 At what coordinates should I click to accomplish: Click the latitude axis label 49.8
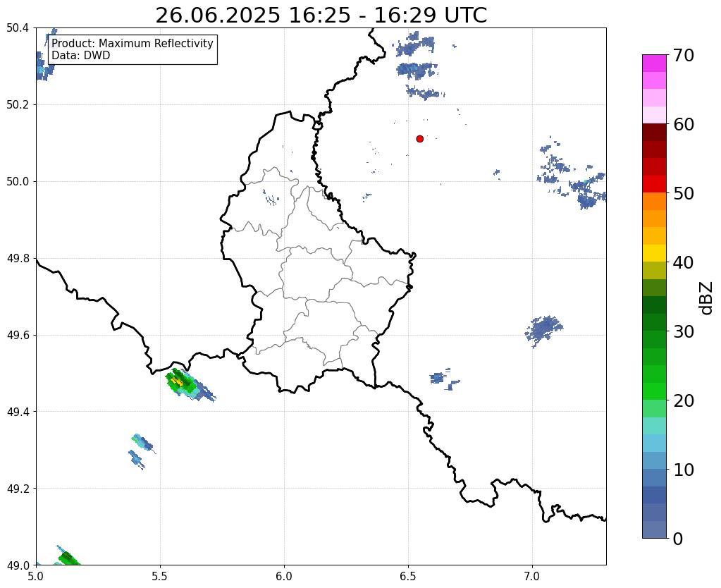click(18, 259)
